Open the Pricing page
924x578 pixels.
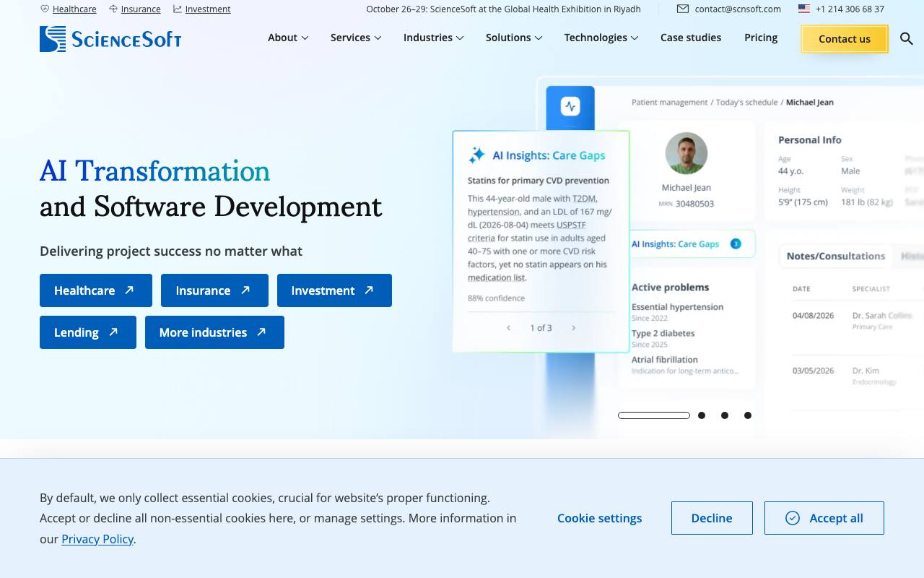coord(761,38)
